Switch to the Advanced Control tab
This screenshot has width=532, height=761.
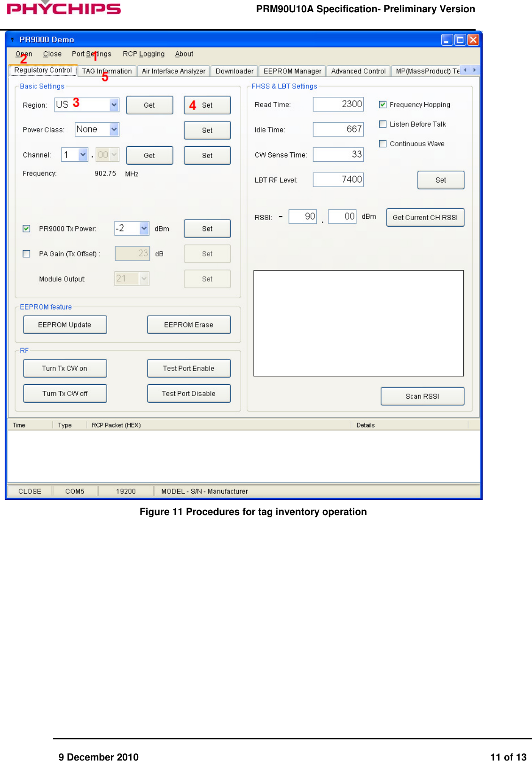pos(358,71)
